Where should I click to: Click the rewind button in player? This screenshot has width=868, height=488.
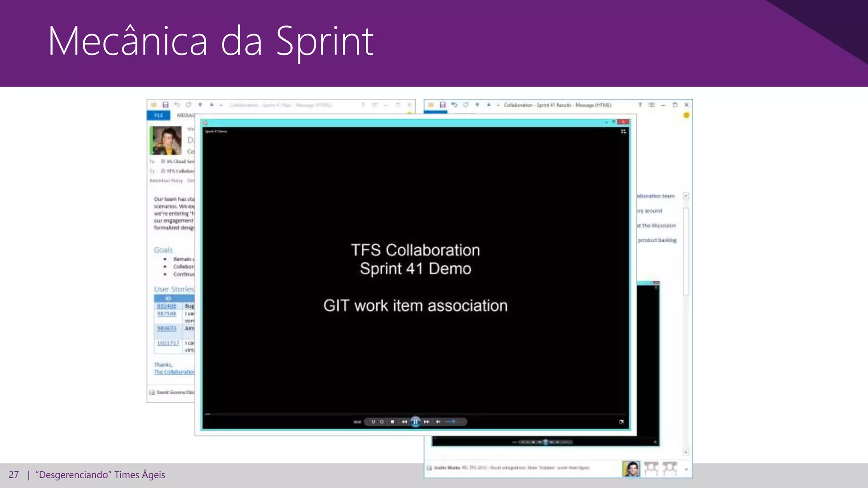pos(404,421)
